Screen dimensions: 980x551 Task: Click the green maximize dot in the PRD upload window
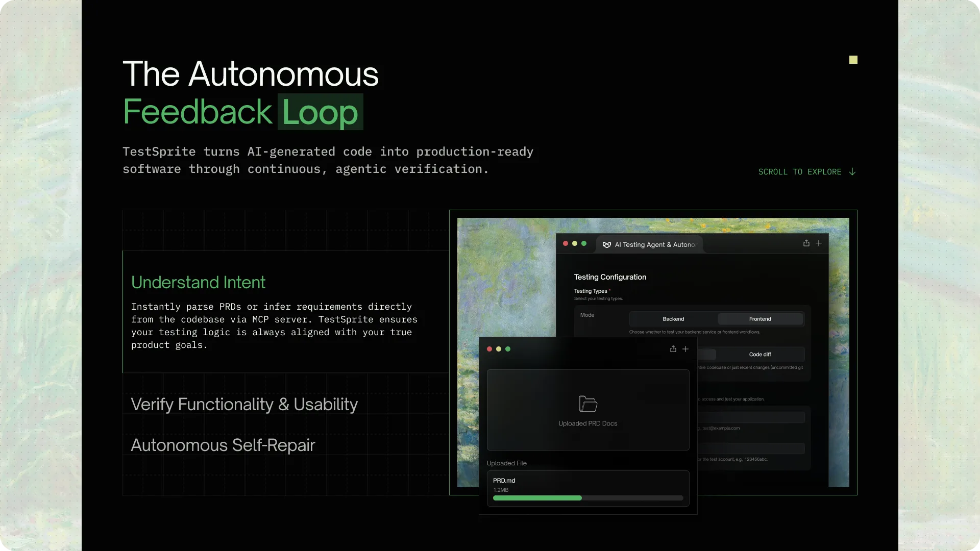coord(508,349)
